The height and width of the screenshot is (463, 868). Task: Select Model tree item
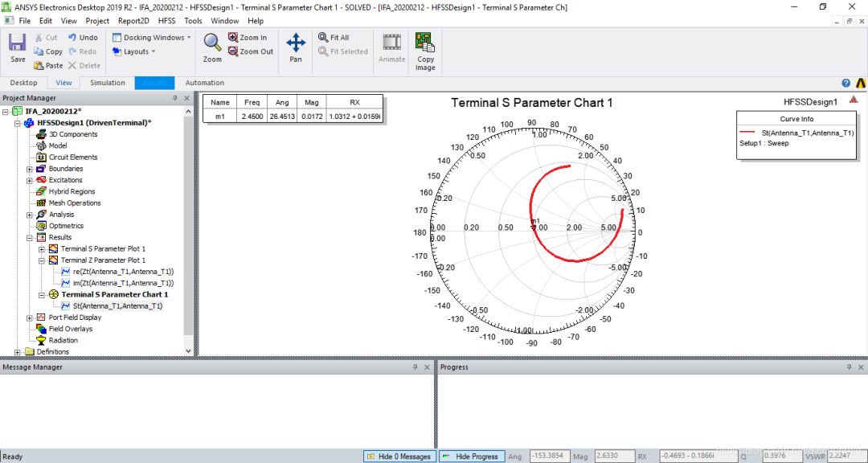[58, 145]
